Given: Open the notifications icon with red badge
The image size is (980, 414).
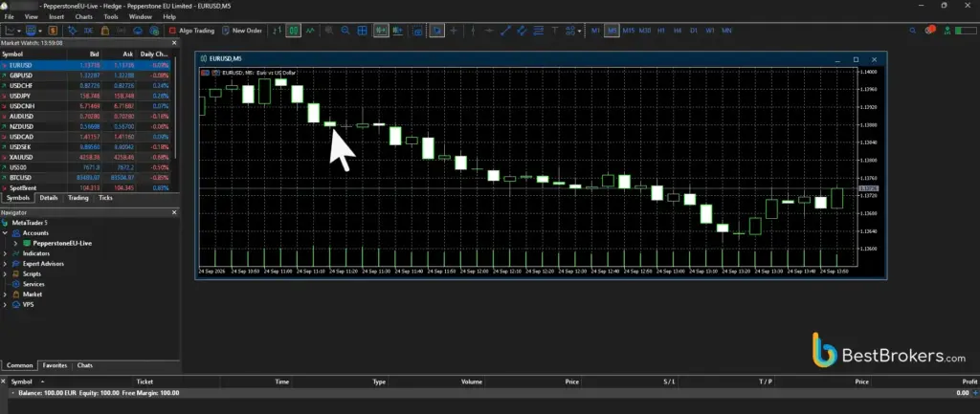Looking at the screenshot, I should click(929, 30).
